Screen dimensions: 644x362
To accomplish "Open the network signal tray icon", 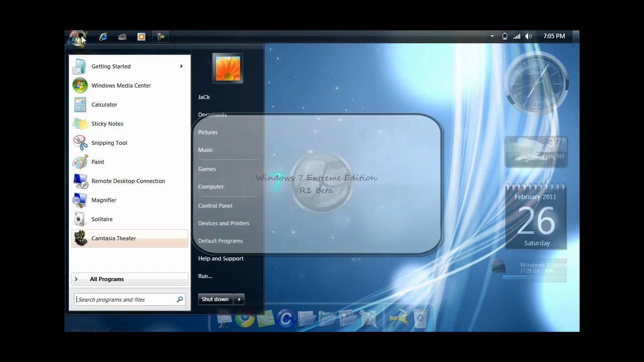I will coord(517,36).
